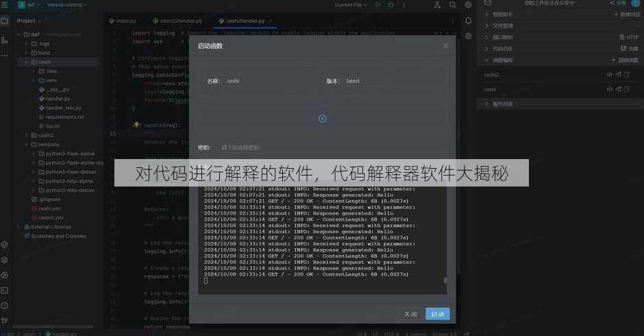Screen dimensions: 644x336
Task: Open the hamburger main menu
Action: click(x=5, y=5)
